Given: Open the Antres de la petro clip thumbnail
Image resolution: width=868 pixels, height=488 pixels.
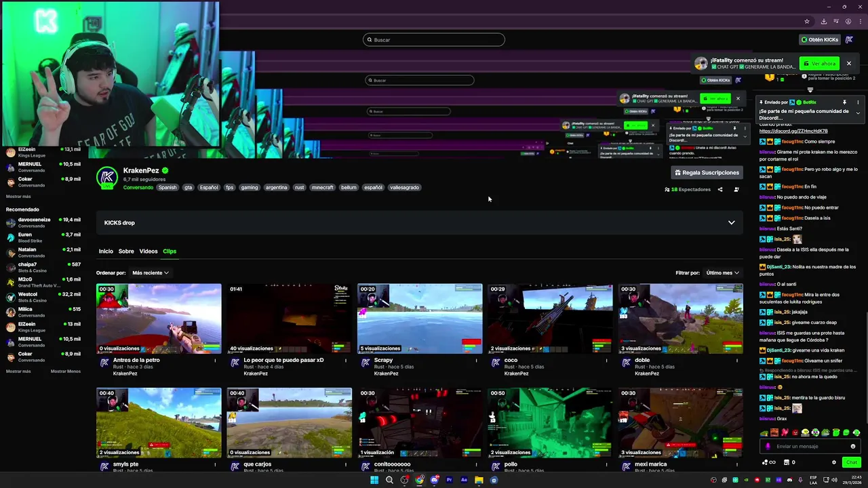Looking at the screenshot, I should tap(159, 319).
